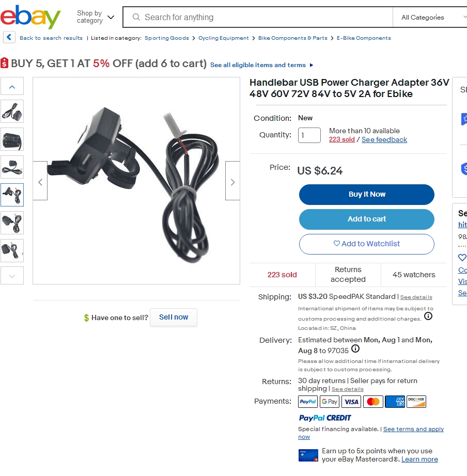Open delivery estimate info icon near 97035
The height and width of the screenshot is (476, 467).
coord(355,349)
